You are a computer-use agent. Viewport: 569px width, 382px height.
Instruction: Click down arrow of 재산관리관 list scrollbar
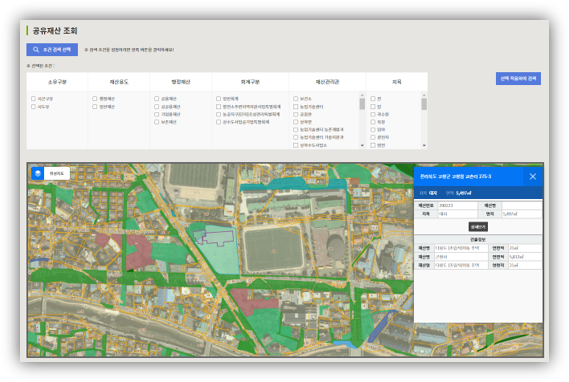tap(362, 145)
